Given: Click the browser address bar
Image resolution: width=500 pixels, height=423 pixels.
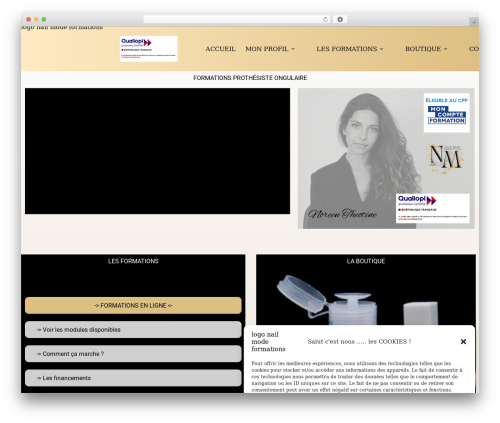Looking at the screenshot, I should point(233,20).
